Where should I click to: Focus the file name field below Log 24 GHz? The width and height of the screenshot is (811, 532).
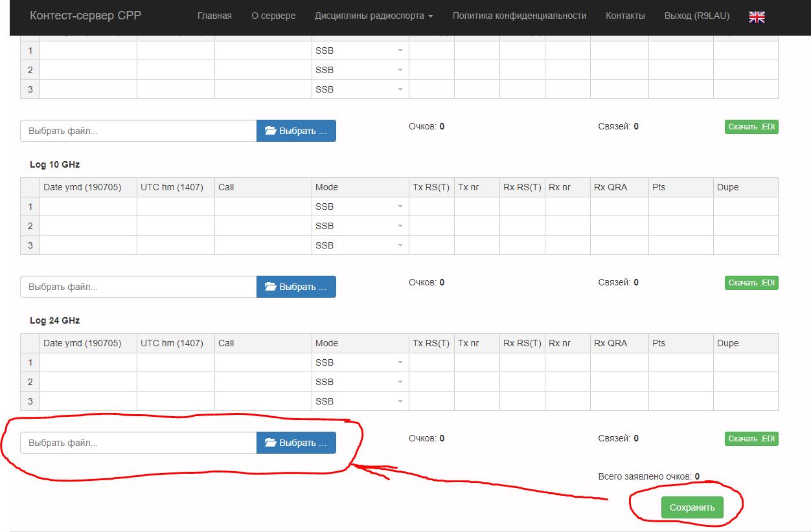pos(139,443)
